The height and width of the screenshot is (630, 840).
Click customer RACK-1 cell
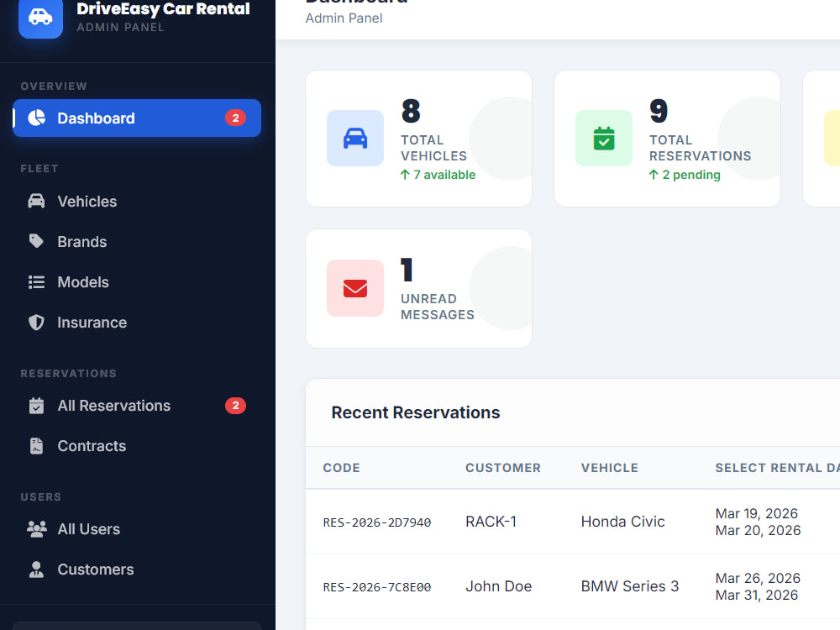coord(491,522)
